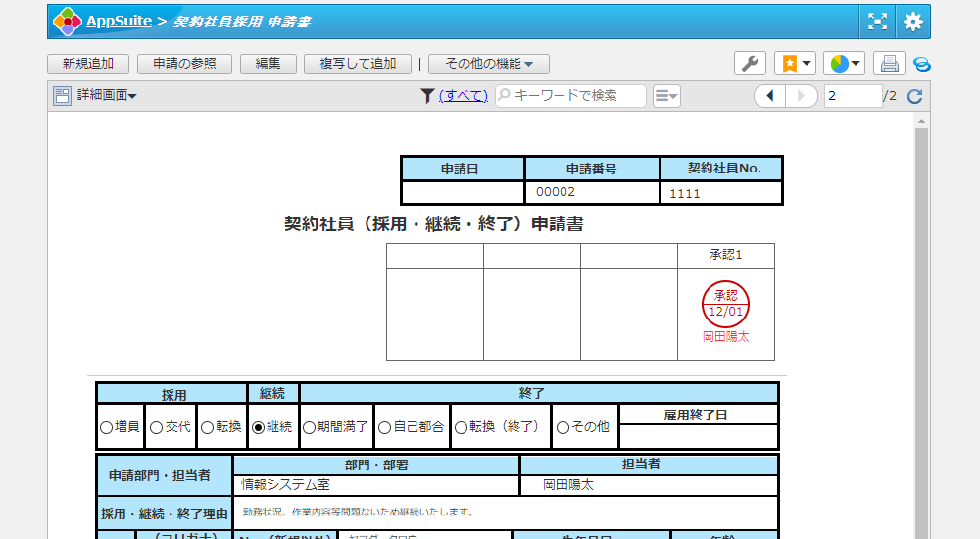The image size is (980, 539).
Task: Click the 編集 button
Action: pyautogui.click(x=269, y=64)
